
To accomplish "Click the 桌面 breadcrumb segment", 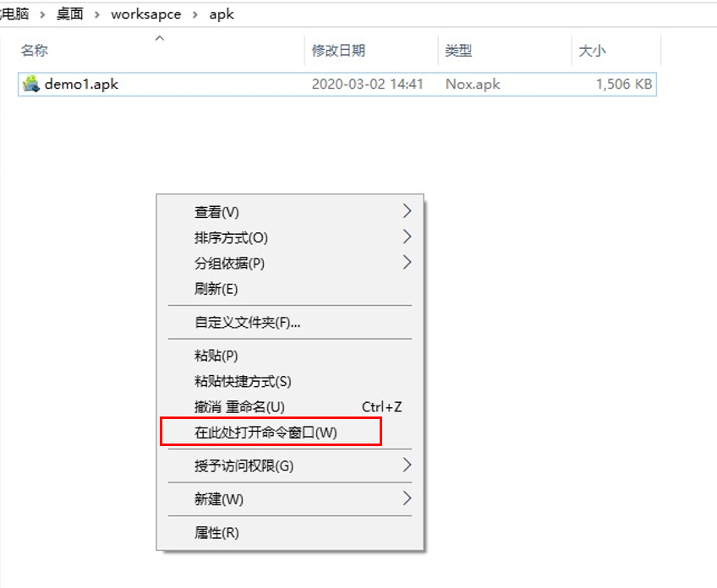I will pos(69,14).
